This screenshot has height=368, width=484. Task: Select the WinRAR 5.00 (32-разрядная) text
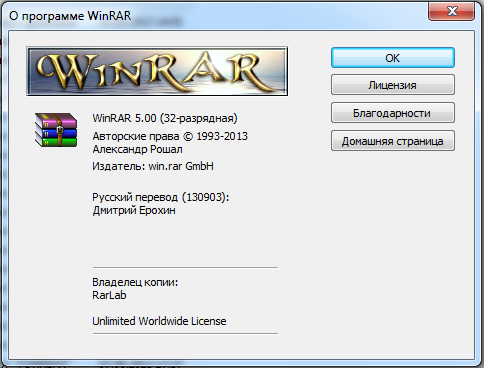pyautogui.click(x=165, y=118)
